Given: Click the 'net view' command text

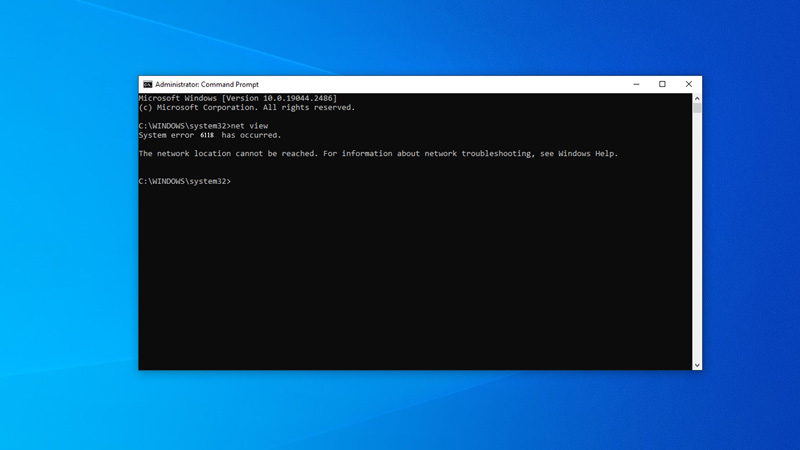Looking at the screenshot, I should point(249,126).
